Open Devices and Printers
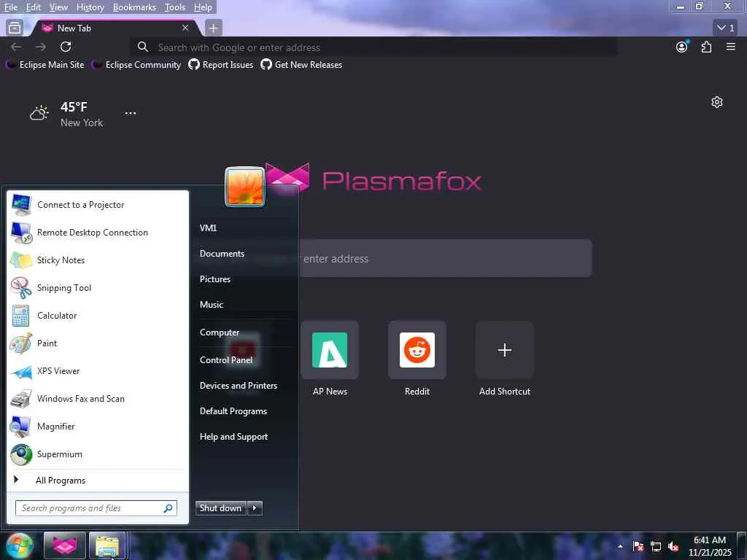747x560 pixels. 239,386
